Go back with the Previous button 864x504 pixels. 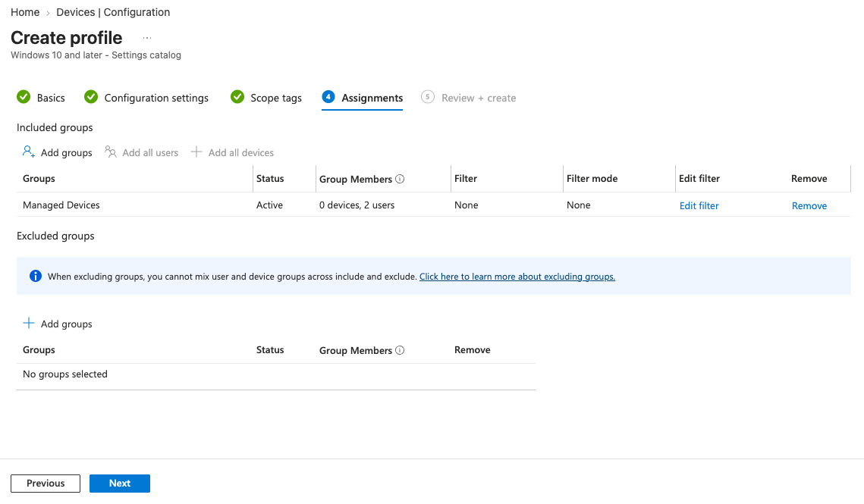pyautogui.click(x=46, y=483)
